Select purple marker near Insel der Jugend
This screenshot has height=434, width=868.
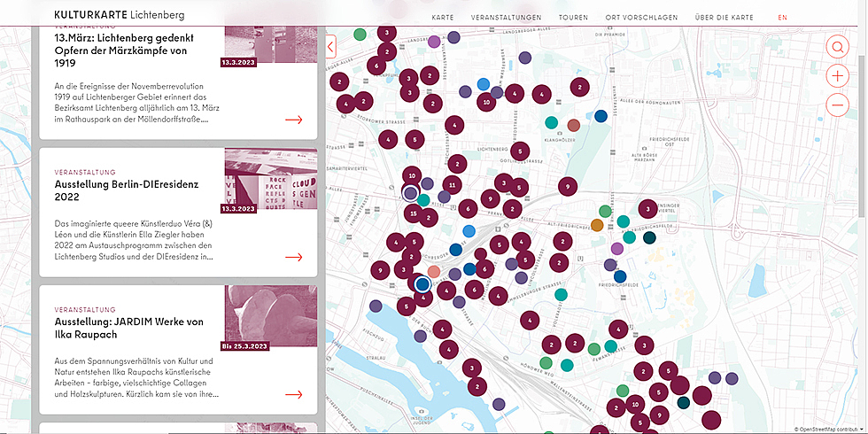click(499, 404)
